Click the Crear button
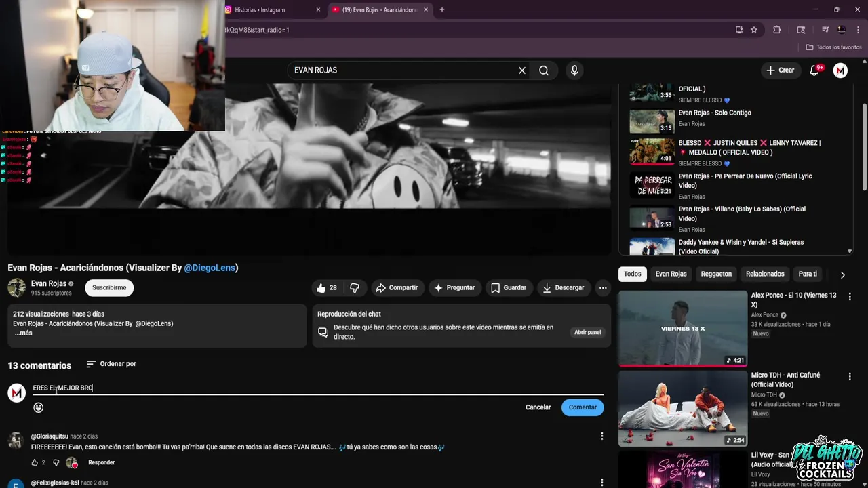 (780, 70)
